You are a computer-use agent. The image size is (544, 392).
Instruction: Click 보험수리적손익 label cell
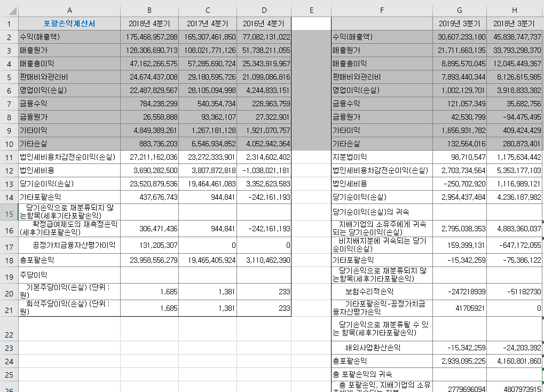tap(382, 292)
